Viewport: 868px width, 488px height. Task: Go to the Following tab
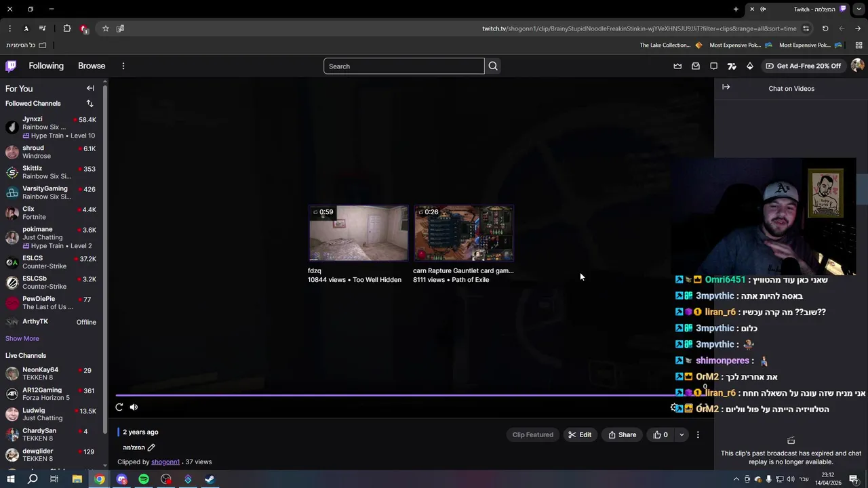tap(46, 66)
